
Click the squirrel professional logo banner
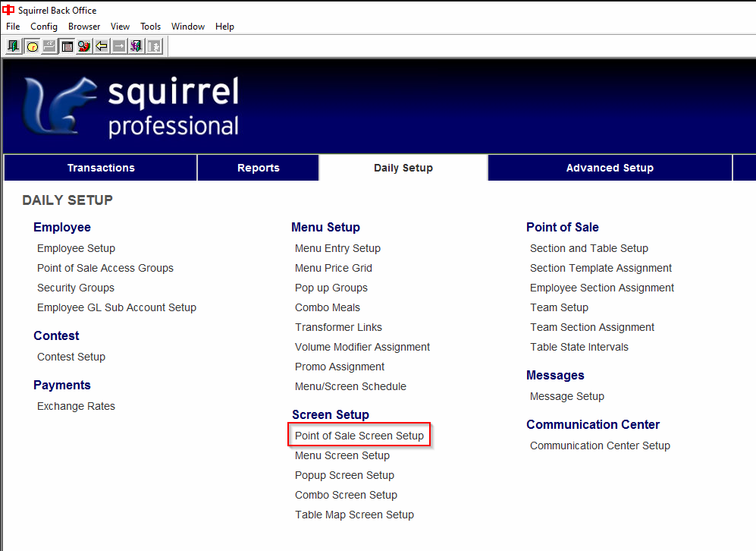[131, 106]
